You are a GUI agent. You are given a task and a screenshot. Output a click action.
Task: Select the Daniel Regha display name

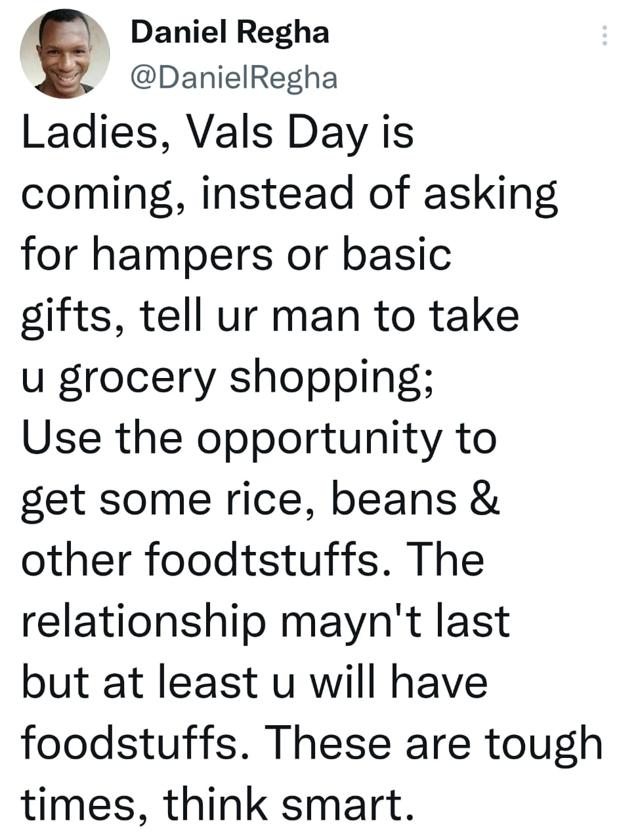pos(230,31)
